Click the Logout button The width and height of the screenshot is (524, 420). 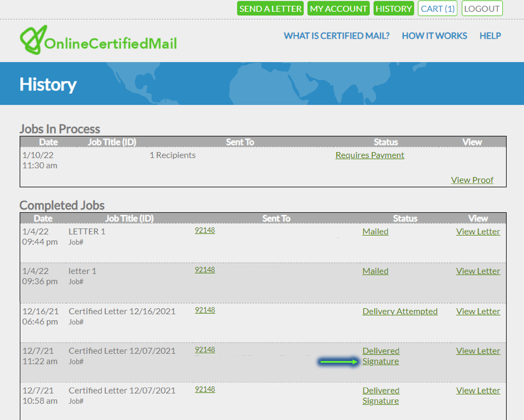pyautogui.click(x=482, y=9)
